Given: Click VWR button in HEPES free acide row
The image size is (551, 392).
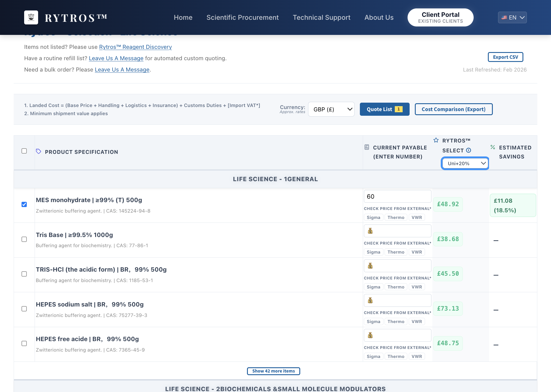Looking at the screenshot, I should click(x=417, y=357).
